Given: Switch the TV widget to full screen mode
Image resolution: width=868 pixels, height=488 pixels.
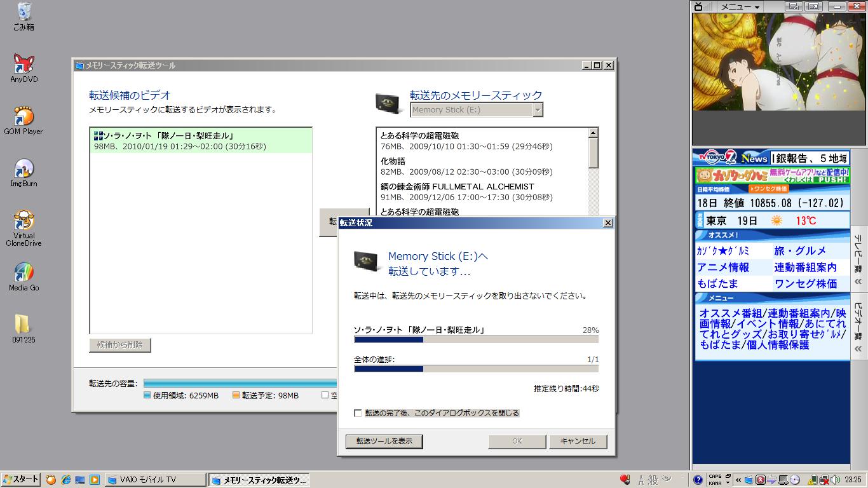Looking at the screenshot, I should point(813,6).
